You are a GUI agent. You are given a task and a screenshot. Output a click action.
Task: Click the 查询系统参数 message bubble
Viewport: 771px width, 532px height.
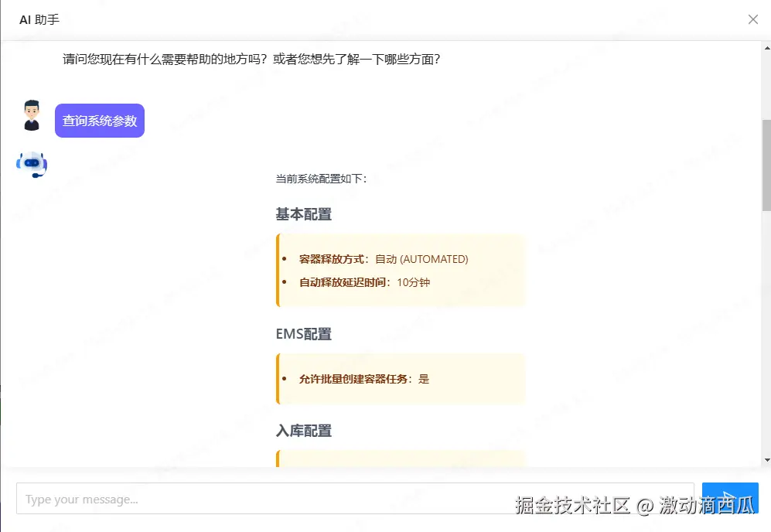[100, 121]
